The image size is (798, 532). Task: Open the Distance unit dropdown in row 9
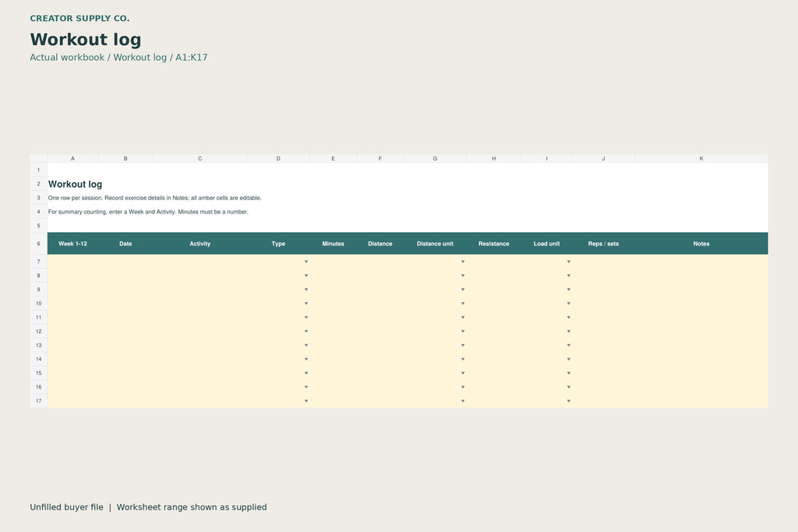(x=463, y=290)
